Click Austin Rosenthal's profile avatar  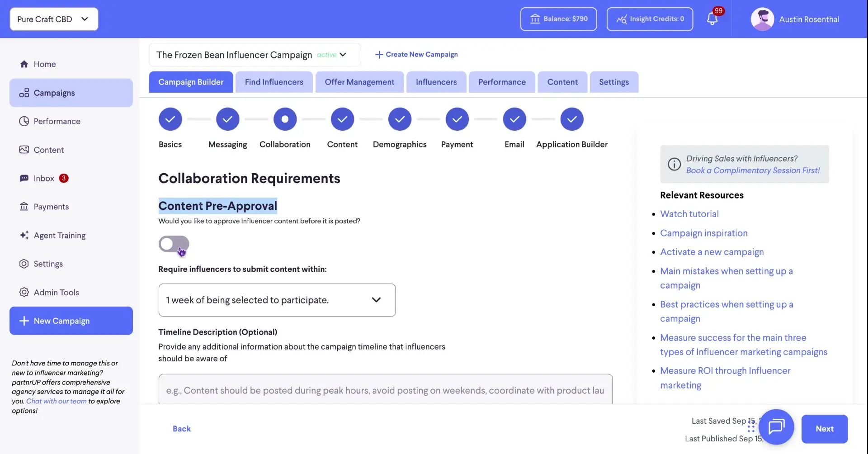(762, 19)
